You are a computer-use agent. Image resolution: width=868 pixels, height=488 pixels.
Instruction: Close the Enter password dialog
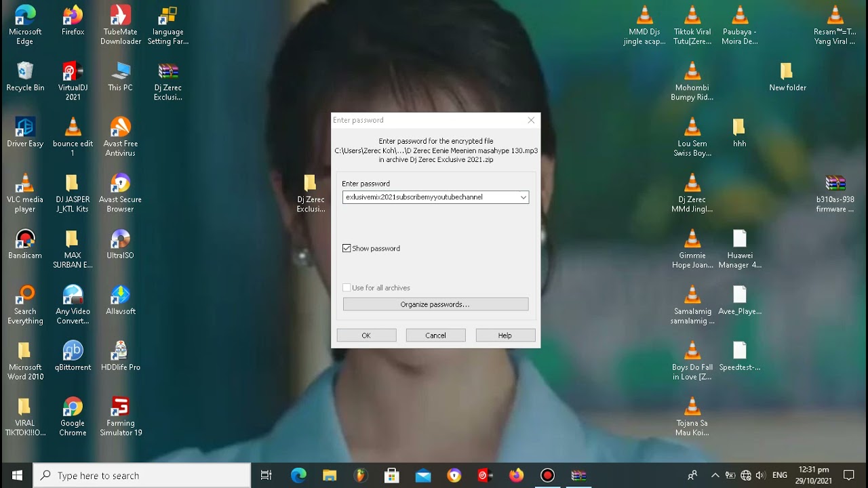(531, 120)
